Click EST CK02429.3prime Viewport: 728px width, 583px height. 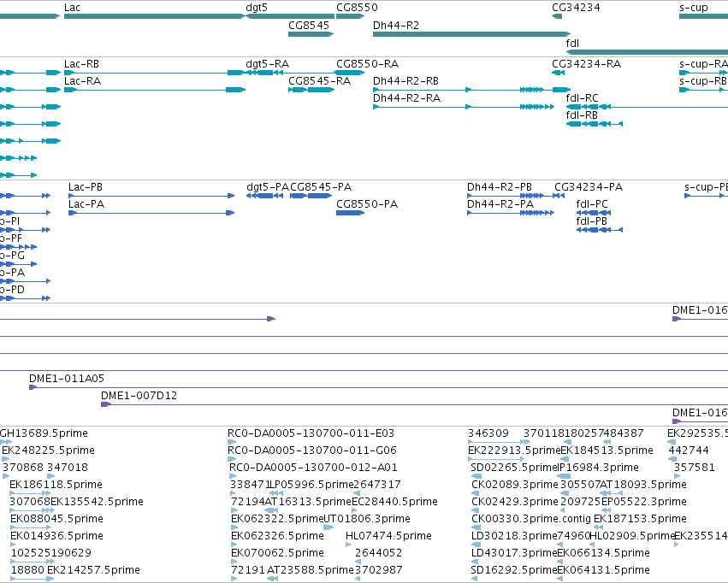pos(515,503)
